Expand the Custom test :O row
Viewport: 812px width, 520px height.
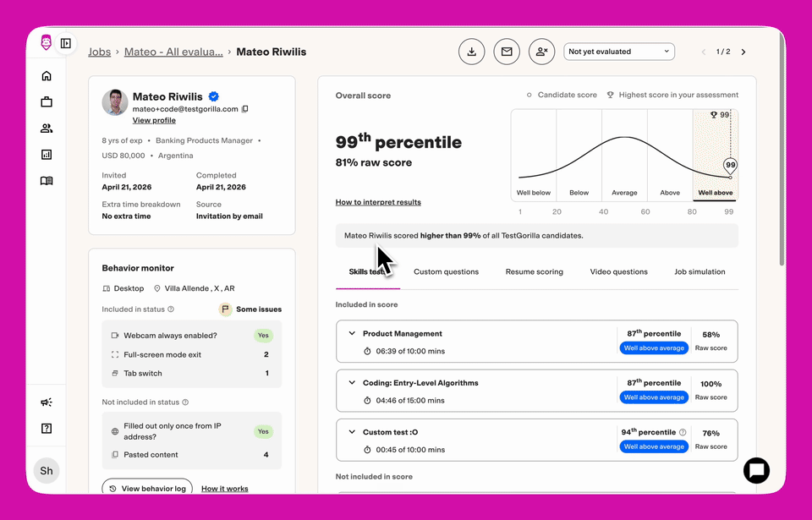click(536, 440)
